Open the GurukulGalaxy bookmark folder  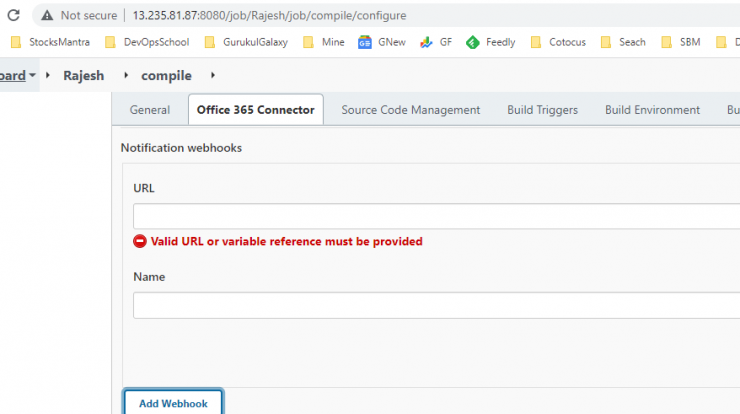(246, 42)
